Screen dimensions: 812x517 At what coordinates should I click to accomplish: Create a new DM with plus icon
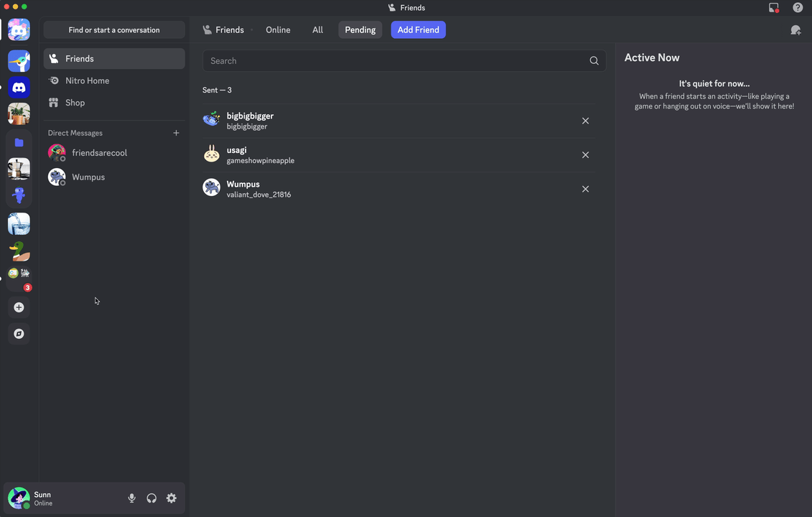pos(176,133)
